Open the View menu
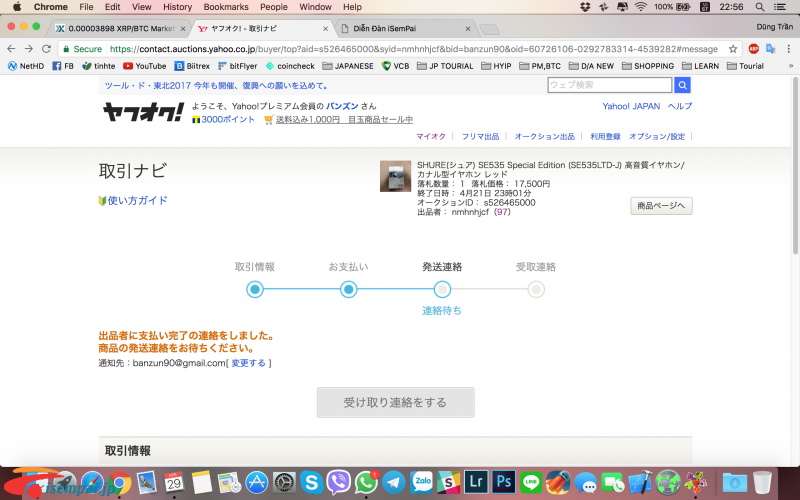800x500 pixels. 141,7
